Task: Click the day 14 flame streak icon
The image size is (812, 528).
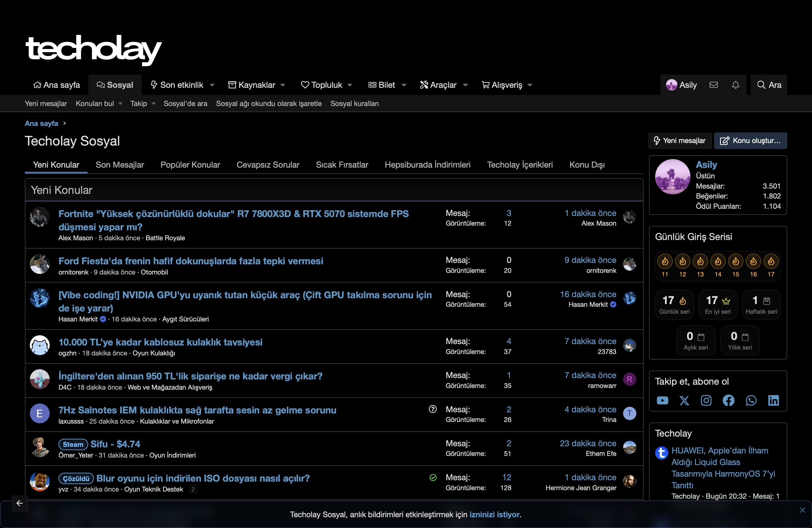Action: [718, 261]
